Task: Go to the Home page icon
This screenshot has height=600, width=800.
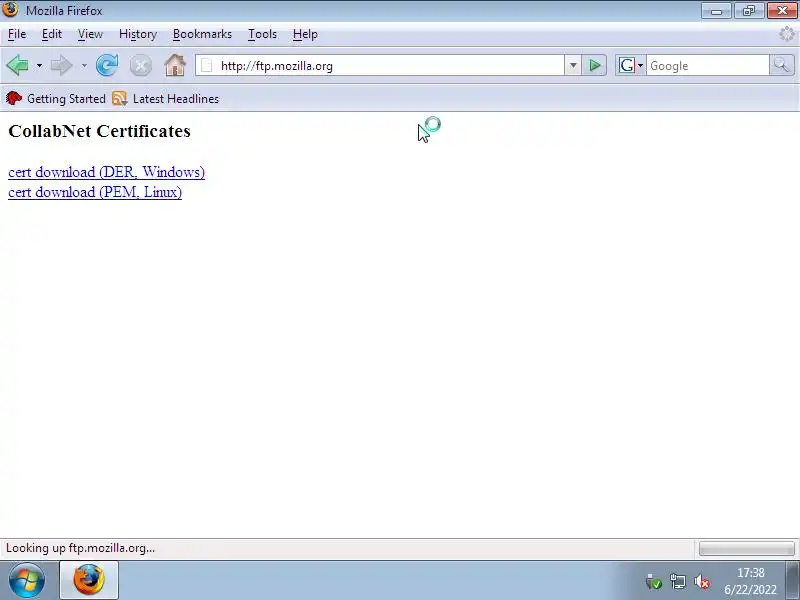Action: click(175, 65)
